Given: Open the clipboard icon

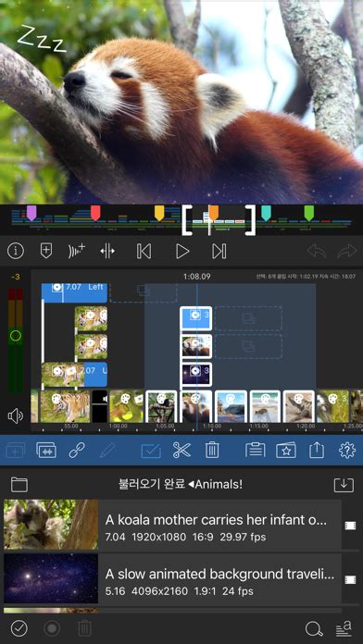Looking at the screenshot, I should pyautogui.click(x=256, y=451).
